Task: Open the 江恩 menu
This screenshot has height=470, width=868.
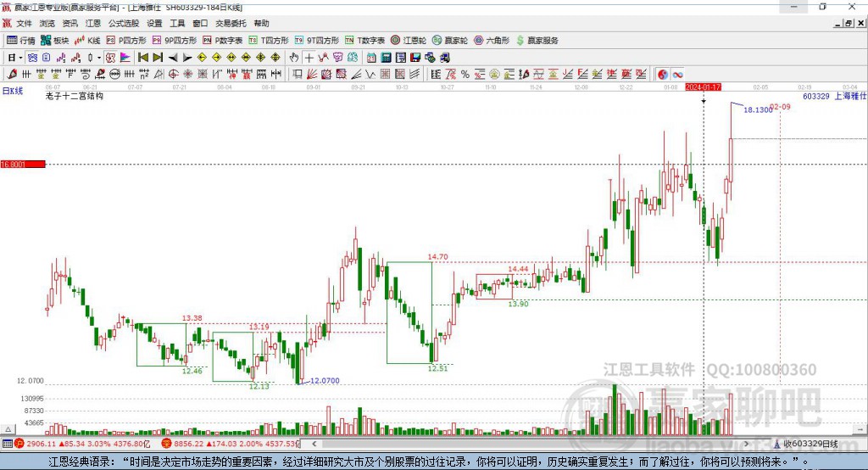Action: [x=93, y=23]
